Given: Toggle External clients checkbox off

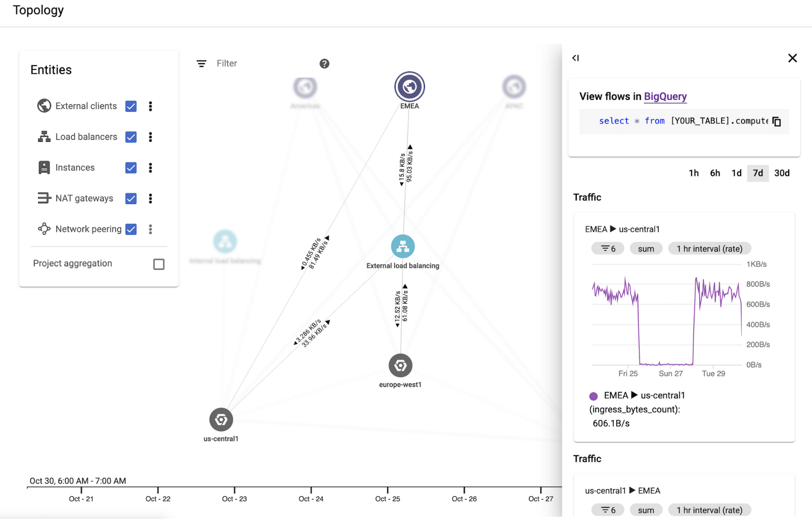Looking at the screenshot, I should (x=131, y=106).
